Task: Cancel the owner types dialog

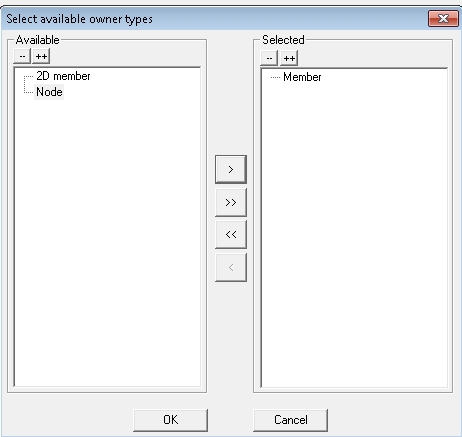Action: (290, 420)
